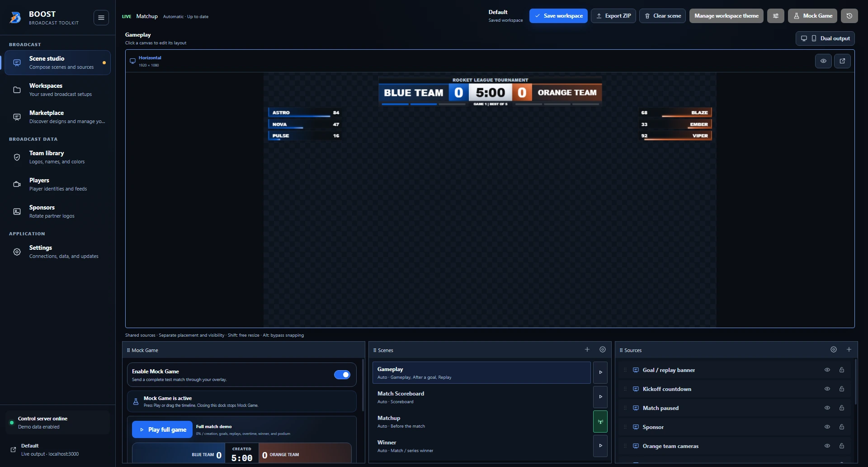This screenshot has height=467, width=868.
Task: Click the Clear scene button
Action: click(662, 16)
